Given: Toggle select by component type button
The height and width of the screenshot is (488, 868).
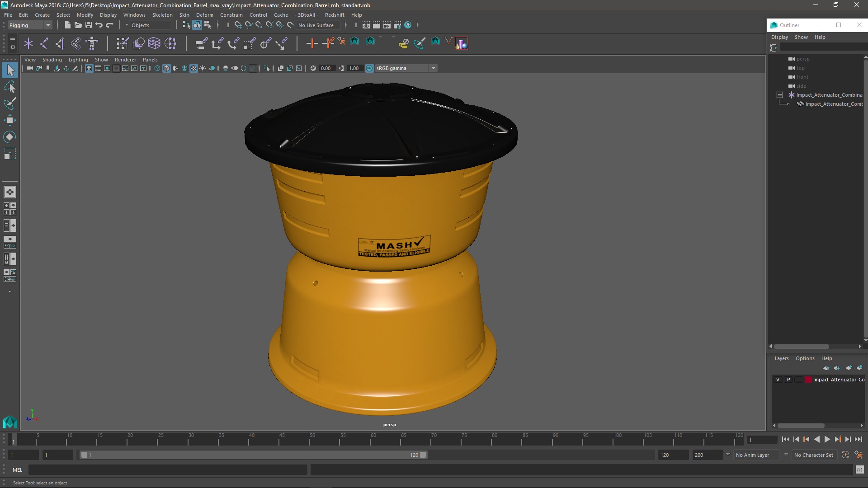Looking at the screenshot, I should tap(208, 25).
